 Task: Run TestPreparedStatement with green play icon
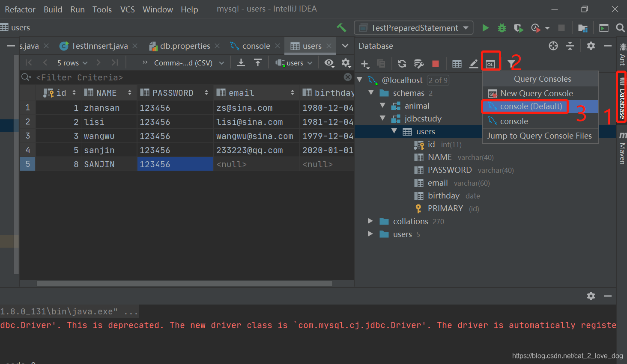tap(485, 28)
